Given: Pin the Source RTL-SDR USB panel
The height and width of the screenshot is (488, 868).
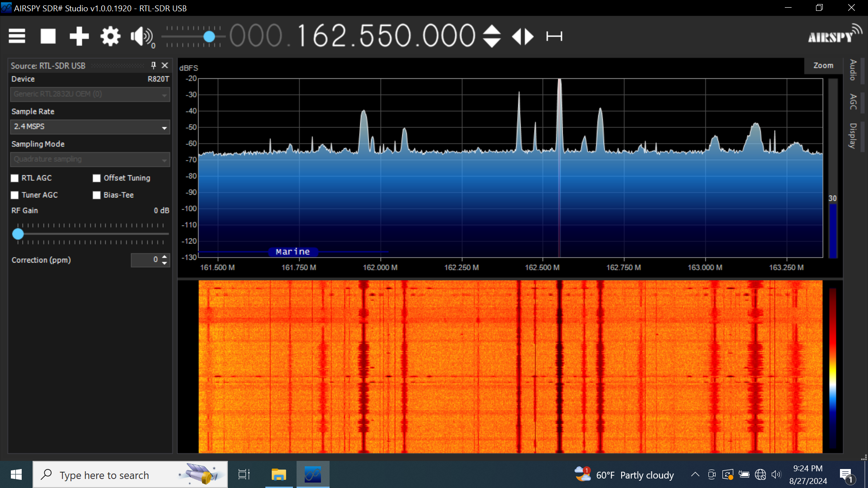Looking at the screenshot, I should 154,66.
